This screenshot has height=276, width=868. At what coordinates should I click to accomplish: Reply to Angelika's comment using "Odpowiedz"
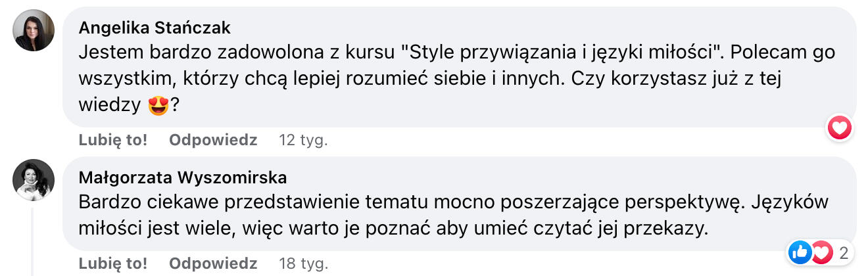213,140
